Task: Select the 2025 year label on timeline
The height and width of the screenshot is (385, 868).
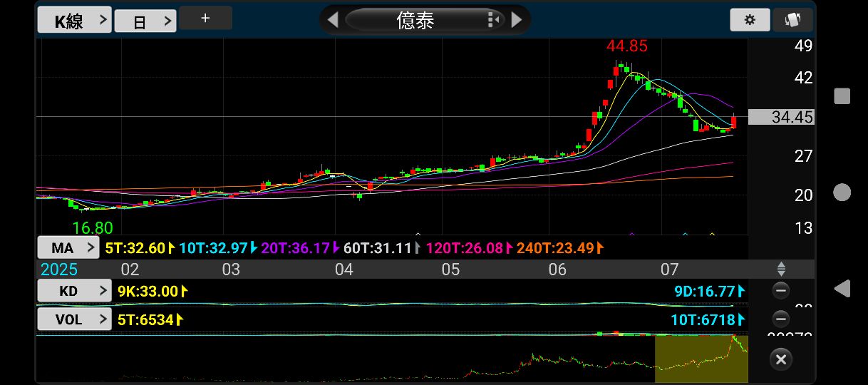Action: [59, 269]
